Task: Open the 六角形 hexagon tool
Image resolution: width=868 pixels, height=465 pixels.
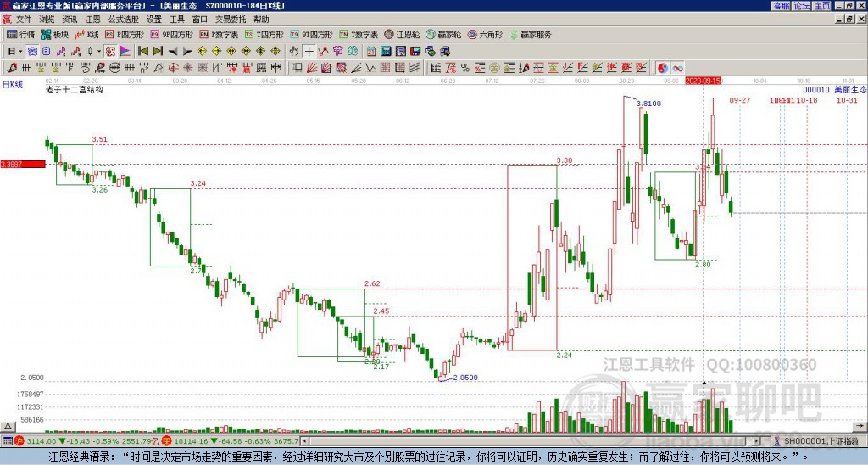Action: pyautogui.click(x=485, y=34)
